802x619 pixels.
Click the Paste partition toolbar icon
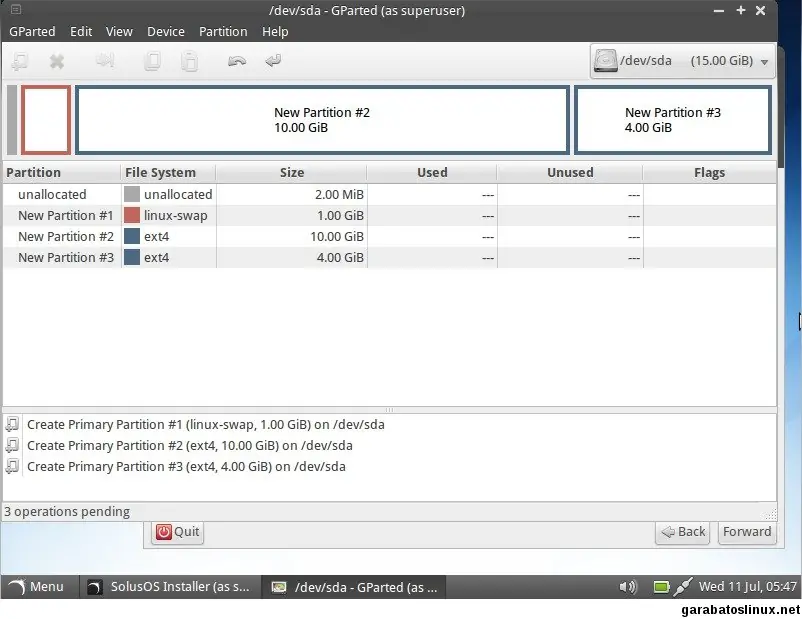click(x=189, y=61)
